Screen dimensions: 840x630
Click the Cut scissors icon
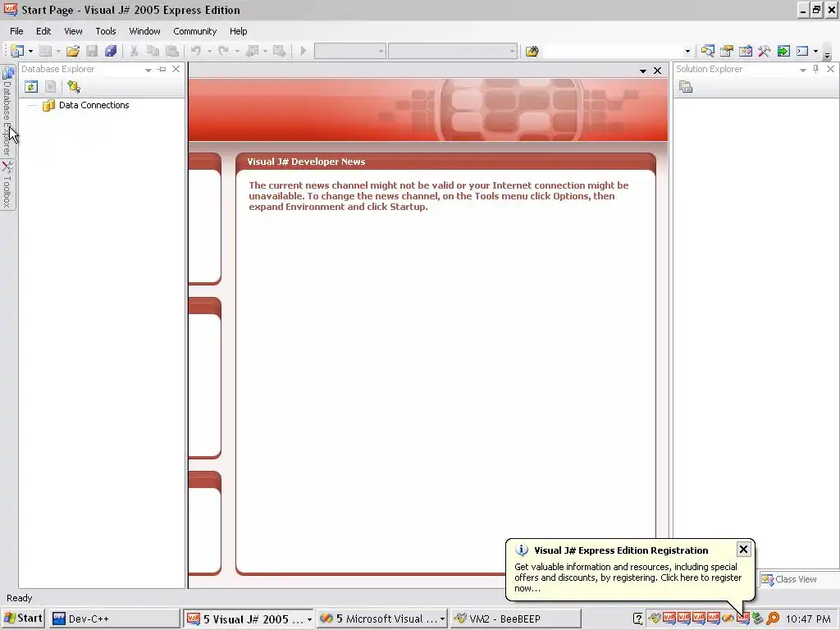pos(134,51)
